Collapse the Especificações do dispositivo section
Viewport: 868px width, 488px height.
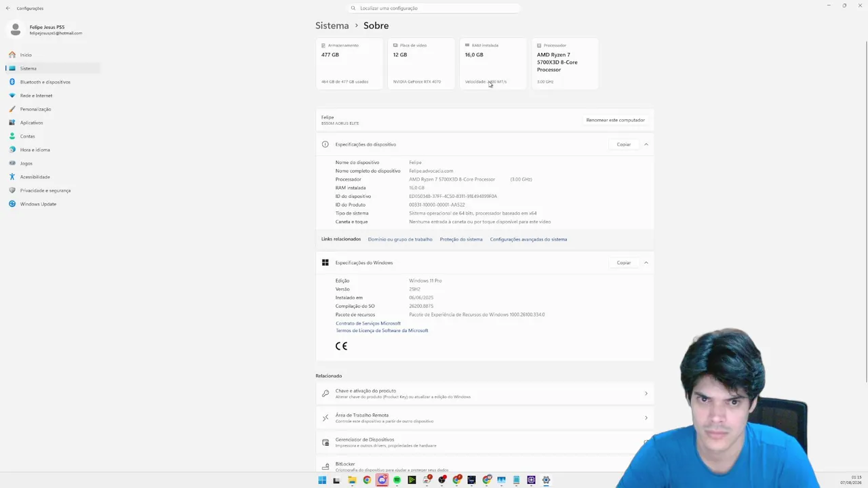[x=646, y=144]
